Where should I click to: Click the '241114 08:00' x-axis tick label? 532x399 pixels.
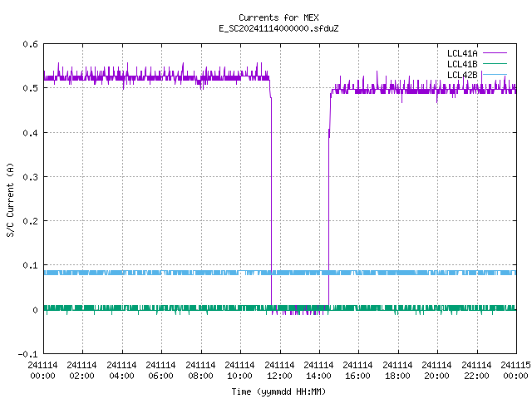click(x=200, y=371)
